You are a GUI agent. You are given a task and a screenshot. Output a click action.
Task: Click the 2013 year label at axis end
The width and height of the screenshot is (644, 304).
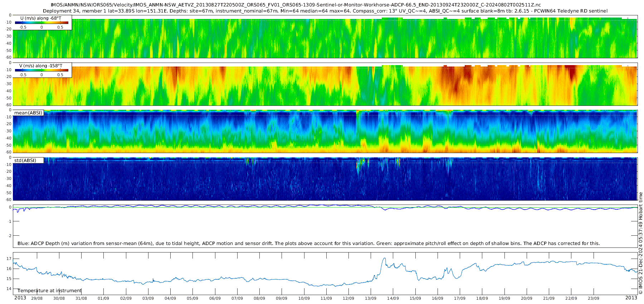[631, 298]
